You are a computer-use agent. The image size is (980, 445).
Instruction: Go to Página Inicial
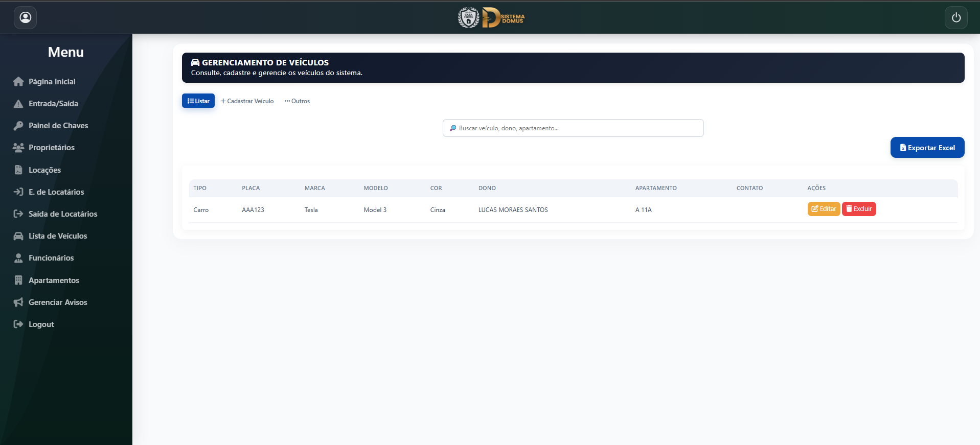[52, 82]
